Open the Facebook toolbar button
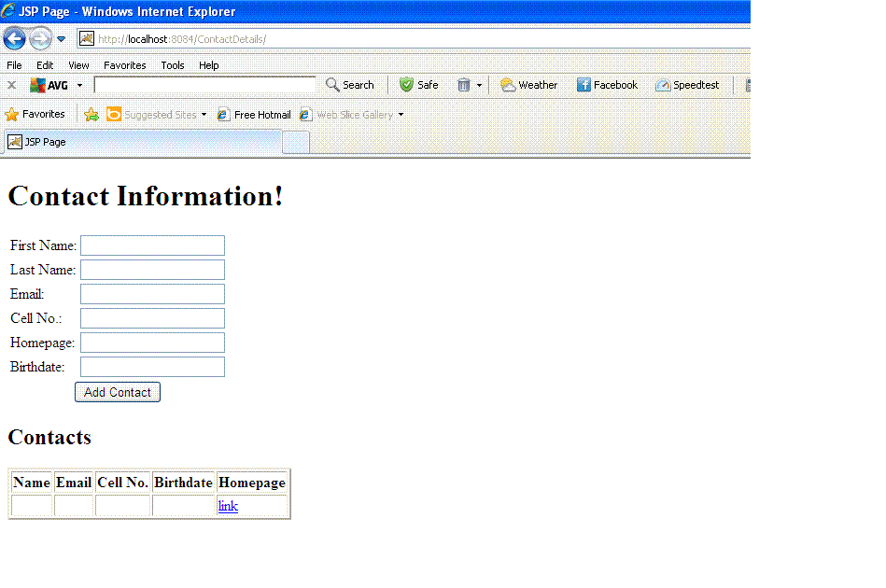Viewport: 886px width, 588px height. pyautogui.click(x=607, y=85)
